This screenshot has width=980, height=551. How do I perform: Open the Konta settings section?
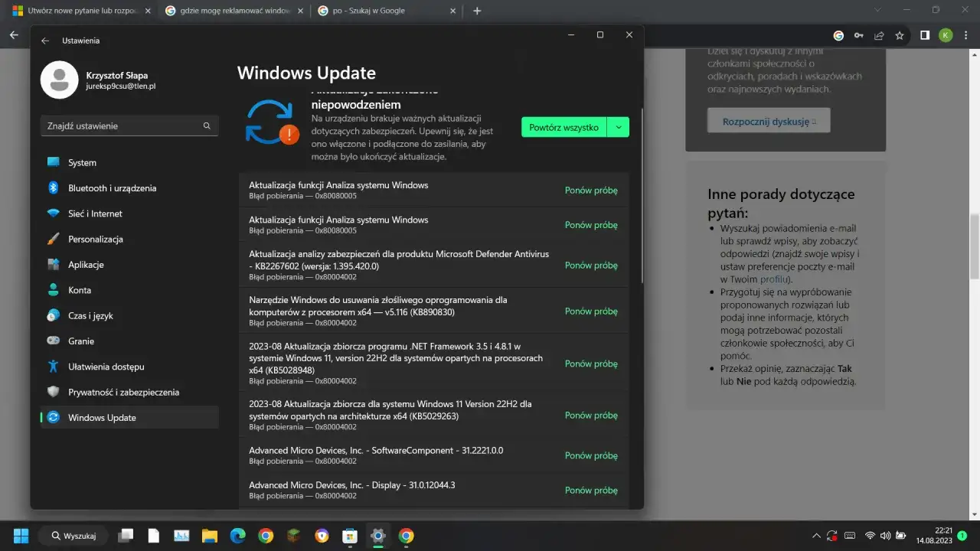click(129, 290)
